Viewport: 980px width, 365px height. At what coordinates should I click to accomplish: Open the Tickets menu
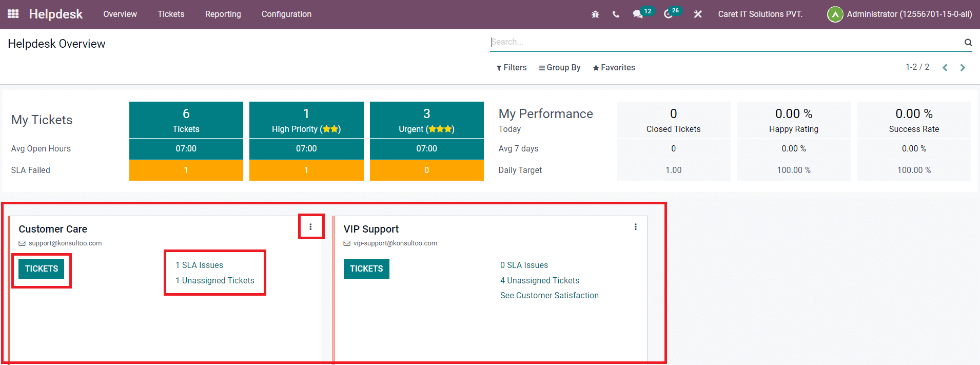[x=171, y=14]
